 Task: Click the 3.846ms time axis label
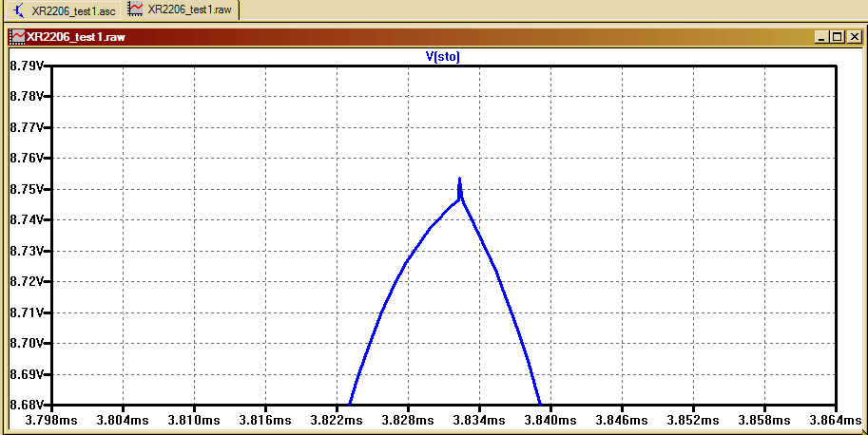(623, 421)
